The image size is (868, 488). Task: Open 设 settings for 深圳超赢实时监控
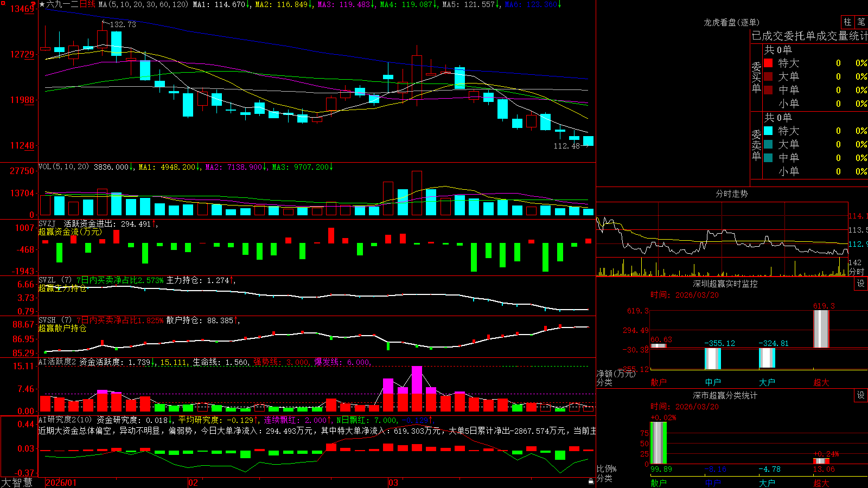click(x=861, y=284)
